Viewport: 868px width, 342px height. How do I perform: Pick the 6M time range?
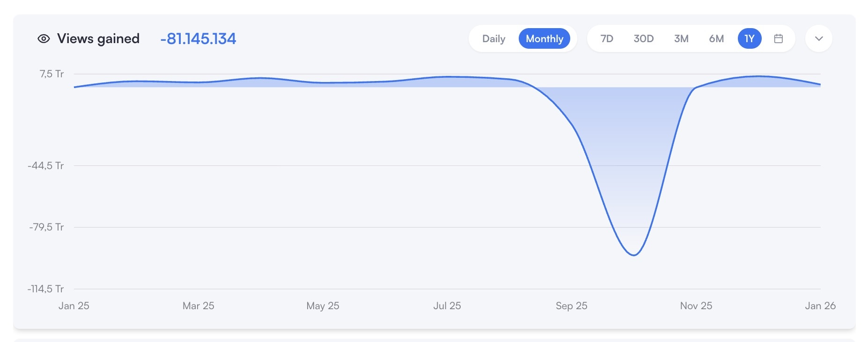pos(716,39)
